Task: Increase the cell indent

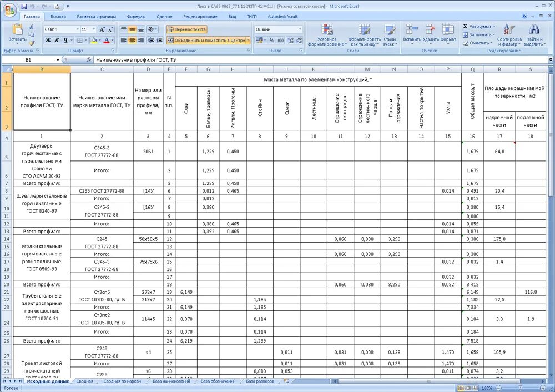Action: point(160,41)
